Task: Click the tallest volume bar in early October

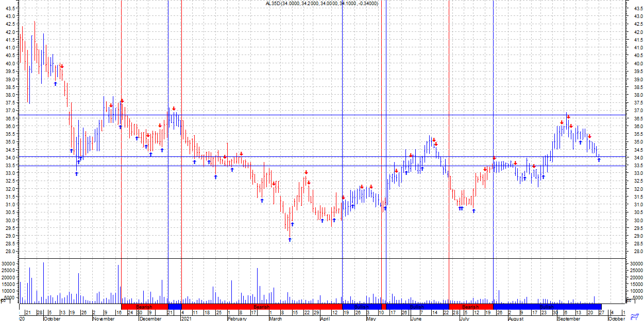Action: (43, 282)
